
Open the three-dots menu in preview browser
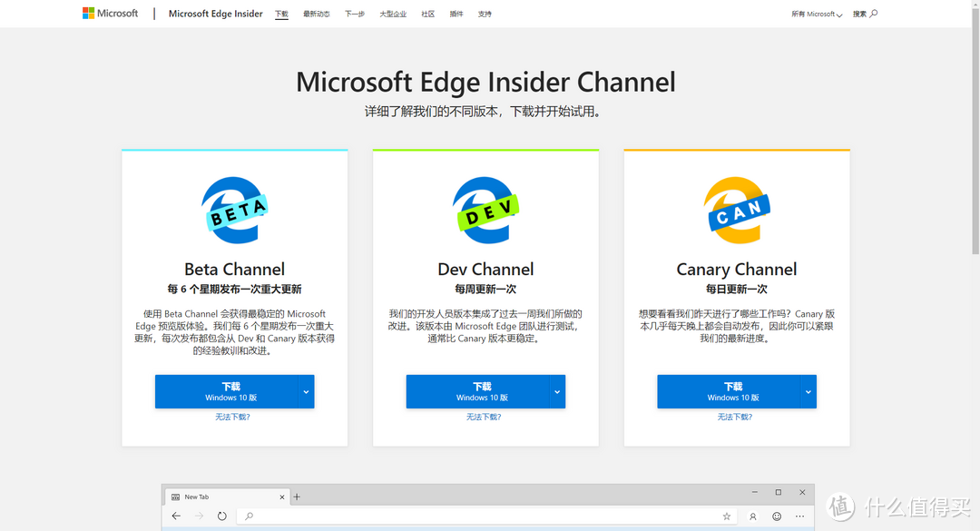[x=800, y=516]
